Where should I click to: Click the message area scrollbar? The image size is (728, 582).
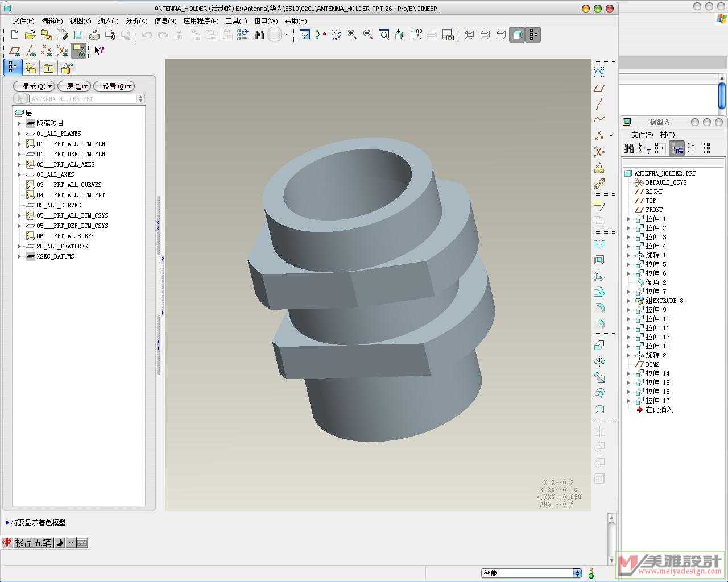611,539
